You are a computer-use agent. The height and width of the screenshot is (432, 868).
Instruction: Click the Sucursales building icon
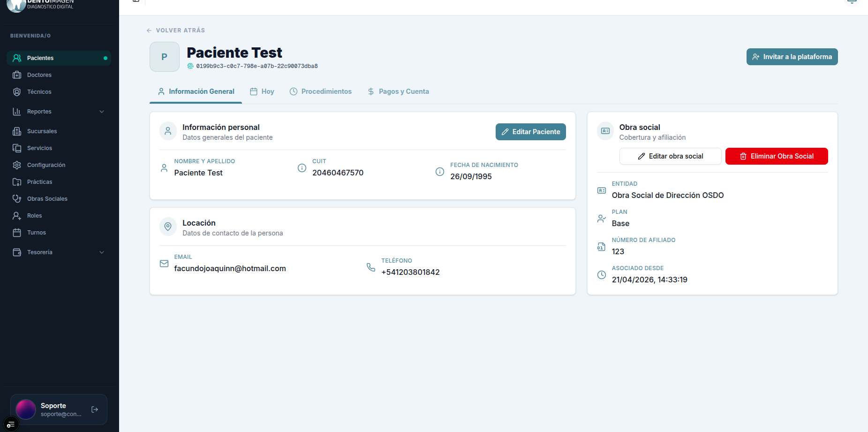pyautogui.click(x=17, y=131)
